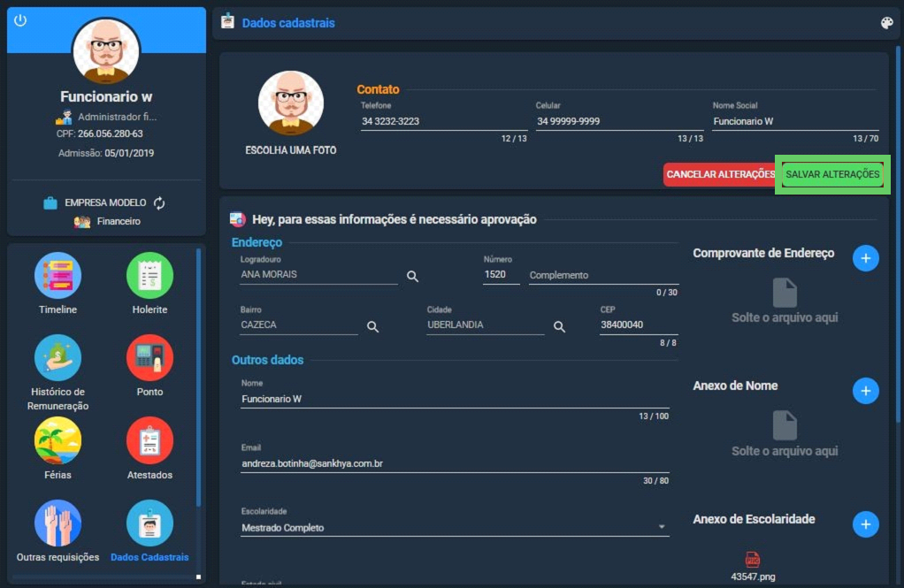Click the power logout icon
Viewport: 904px width, 588px height.
[x=20, y=20]
